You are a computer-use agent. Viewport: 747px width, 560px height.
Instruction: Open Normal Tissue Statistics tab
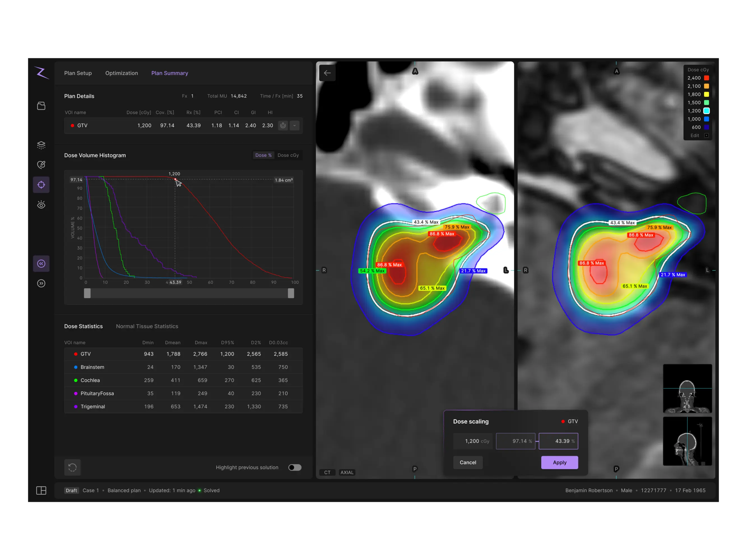pyautogui.click(x=147, y=326)
